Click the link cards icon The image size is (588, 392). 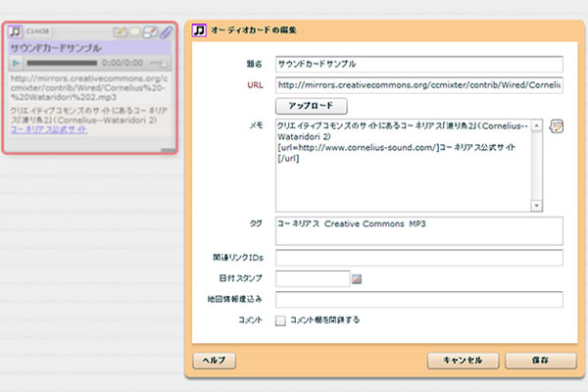(150, 32)
